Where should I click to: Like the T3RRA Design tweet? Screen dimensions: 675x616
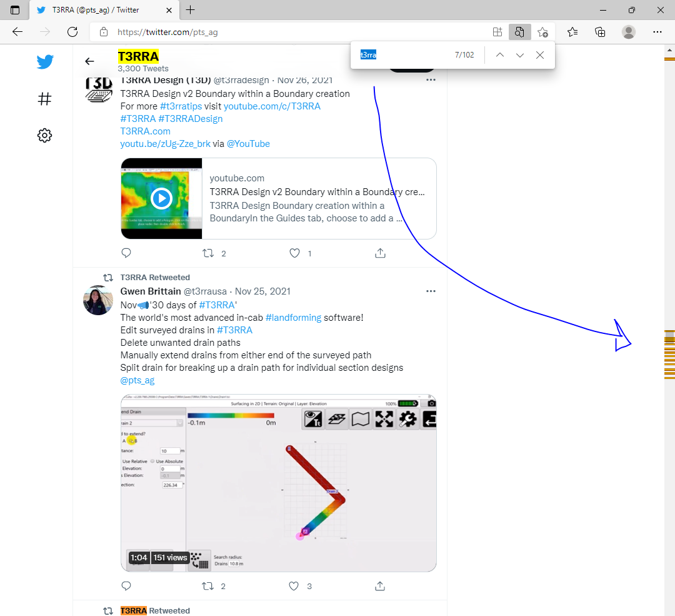pyautogui.click(x=295, y=253)
